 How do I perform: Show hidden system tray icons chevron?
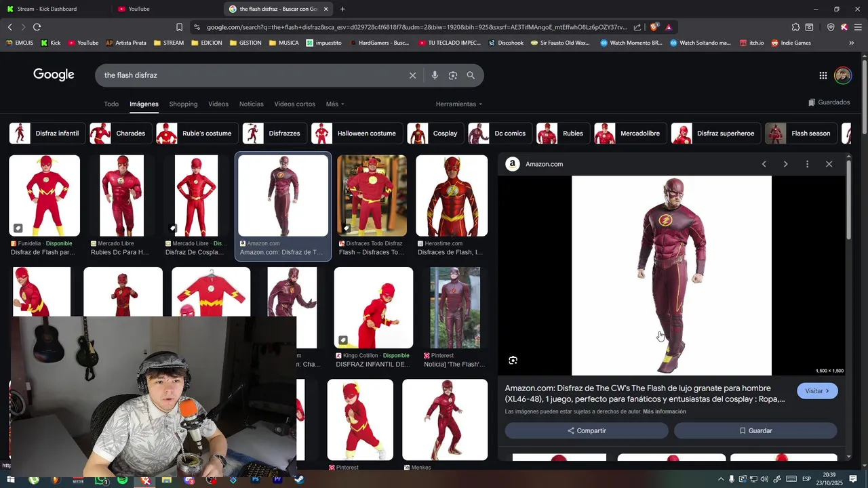click(721, 479)
